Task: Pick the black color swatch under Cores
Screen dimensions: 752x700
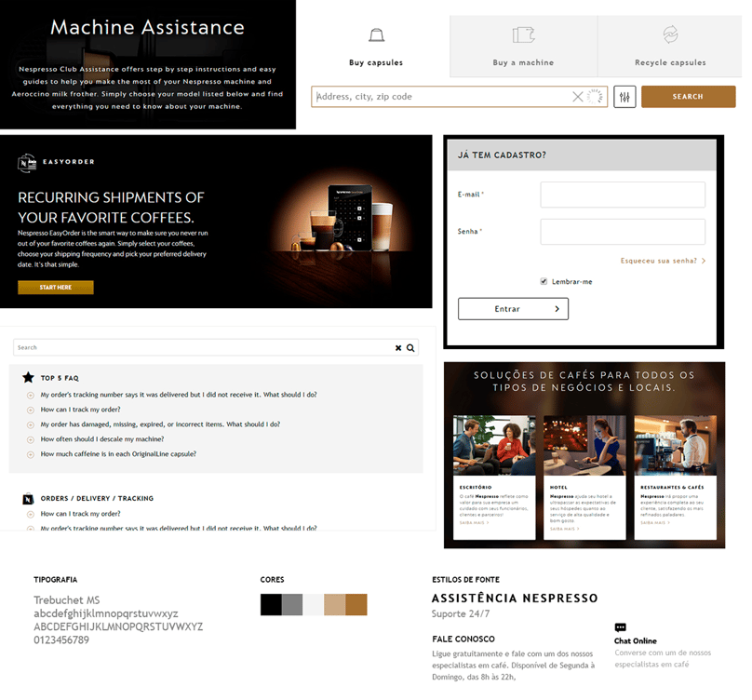Action: pyautogui.click(x=271, y=604)
